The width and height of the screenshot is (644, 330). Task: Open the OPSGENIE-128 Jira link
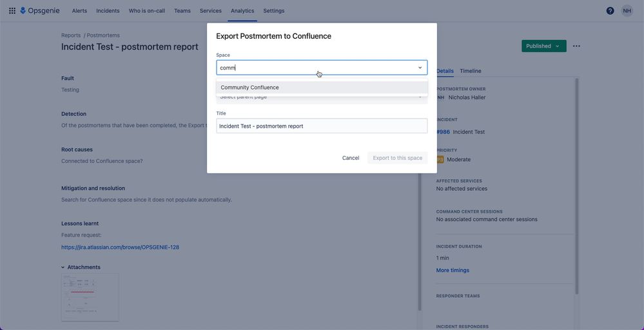[121, 247]
